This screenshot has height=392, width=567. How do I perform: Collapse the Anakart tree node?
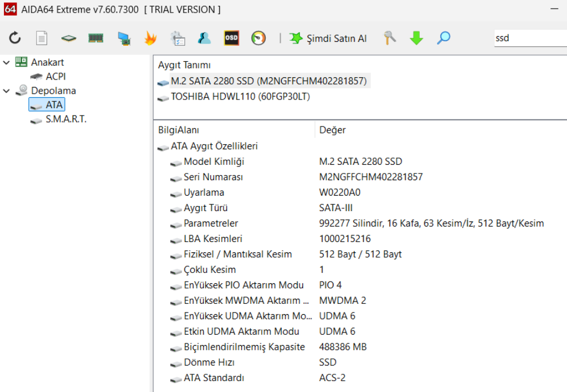pos(6,62)
